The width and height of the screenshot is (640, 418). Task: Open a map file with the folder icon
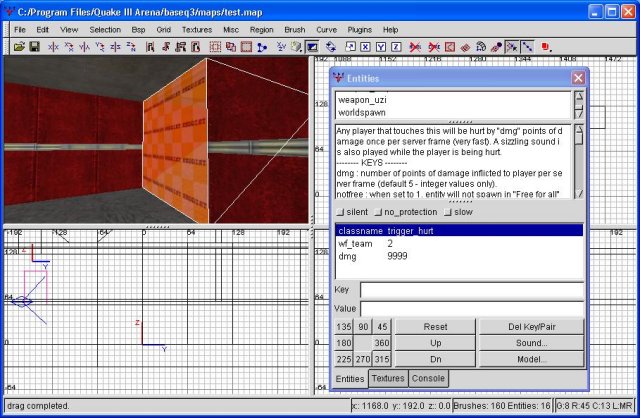pyautogui.click(x=19, y=47)
